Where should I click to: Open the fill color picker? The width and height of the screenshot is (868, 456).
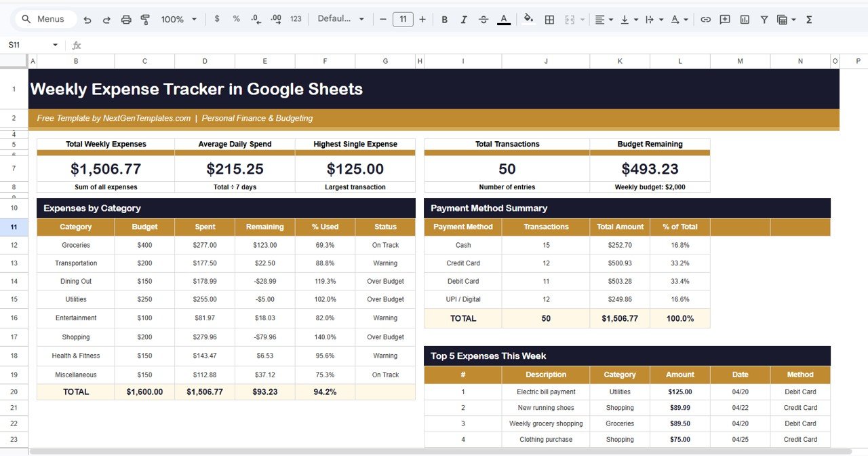tap(529, 19)
